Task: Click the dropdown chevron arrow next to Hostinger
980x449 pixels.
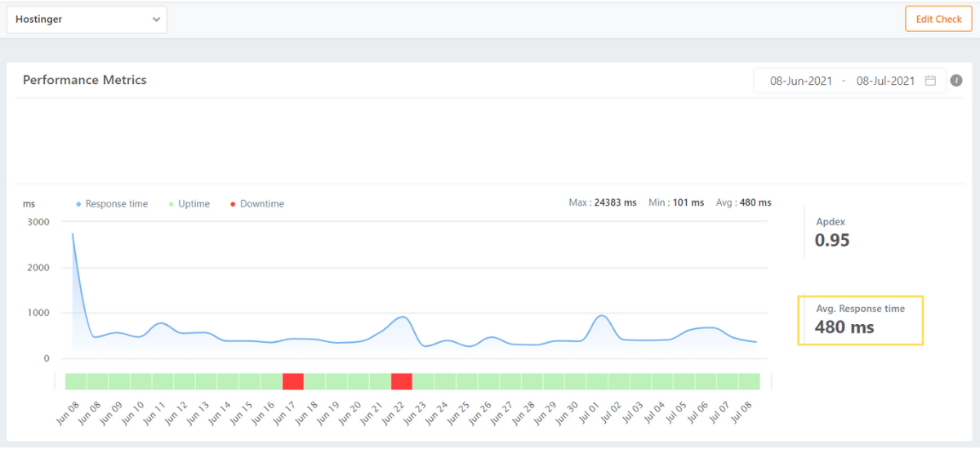Action: pyautogui.click(x=156, y=20)
